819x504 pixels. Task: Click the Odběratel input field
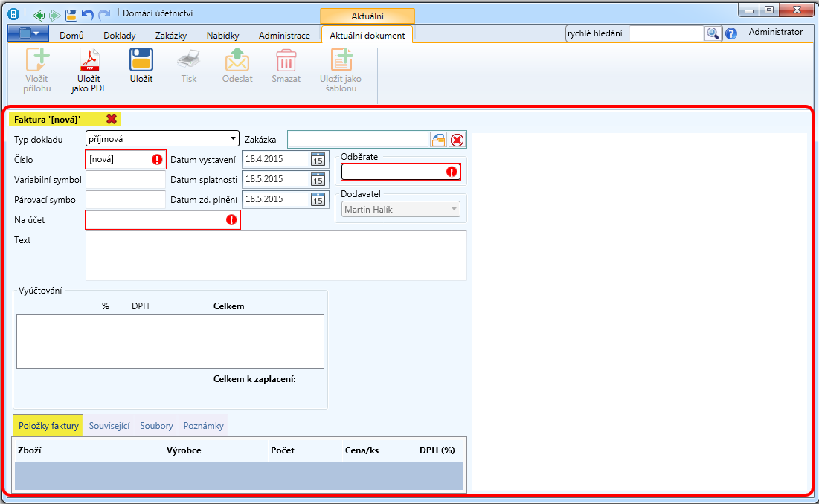coord(401,172)
